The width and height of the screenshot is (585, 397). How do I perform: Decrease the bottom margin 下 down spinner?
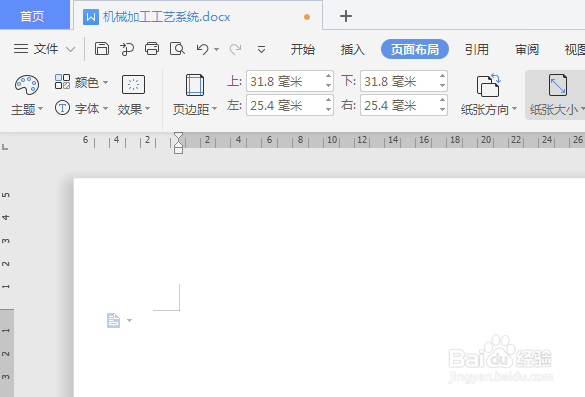(442, 86)
